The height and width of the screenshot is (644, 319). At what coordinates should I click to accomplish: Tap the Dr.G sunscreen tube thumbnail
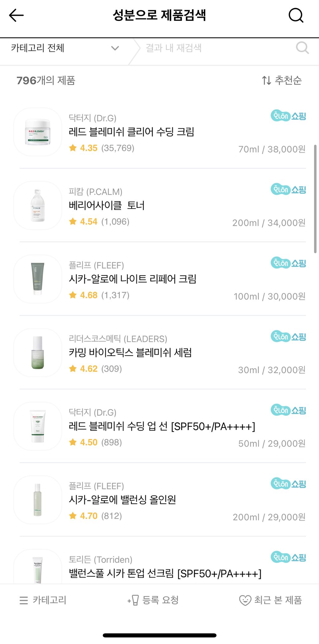tap(38, 426)
